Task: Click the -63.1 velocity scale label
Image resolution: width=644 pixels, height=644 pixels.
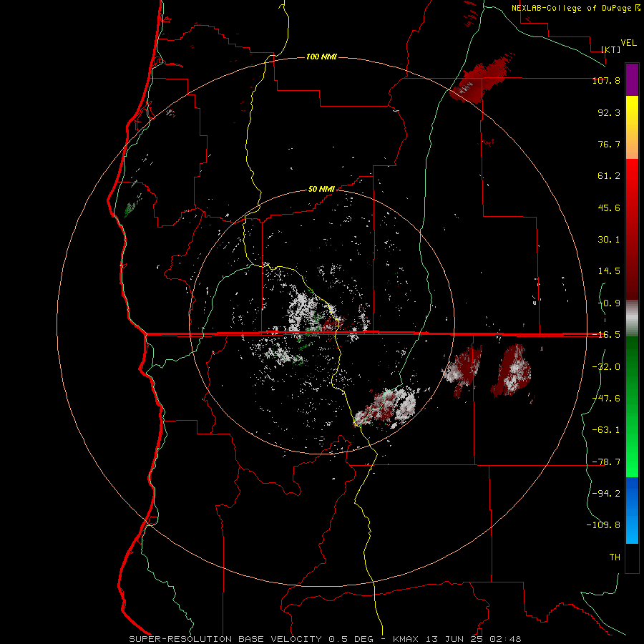Action: coord(606,430)
